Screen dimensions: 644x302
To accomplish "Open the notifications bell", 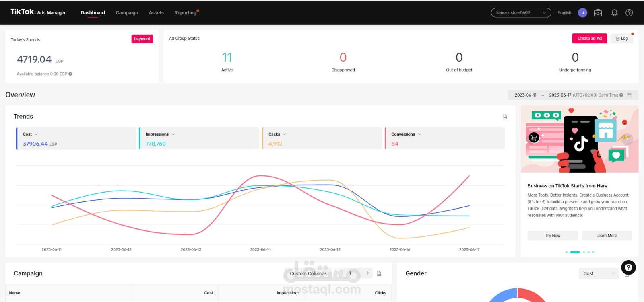I will [x=614, y=13].
